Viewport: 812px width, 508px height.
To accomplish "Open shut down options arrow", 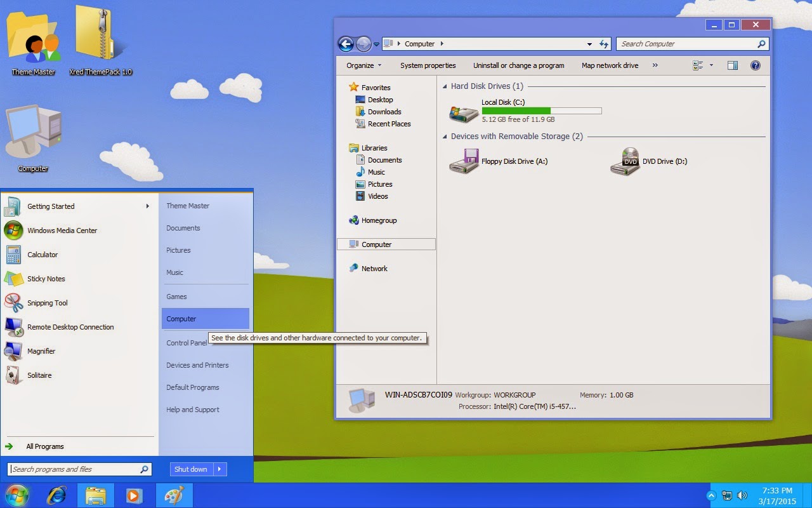I will (x=219, y=469).
